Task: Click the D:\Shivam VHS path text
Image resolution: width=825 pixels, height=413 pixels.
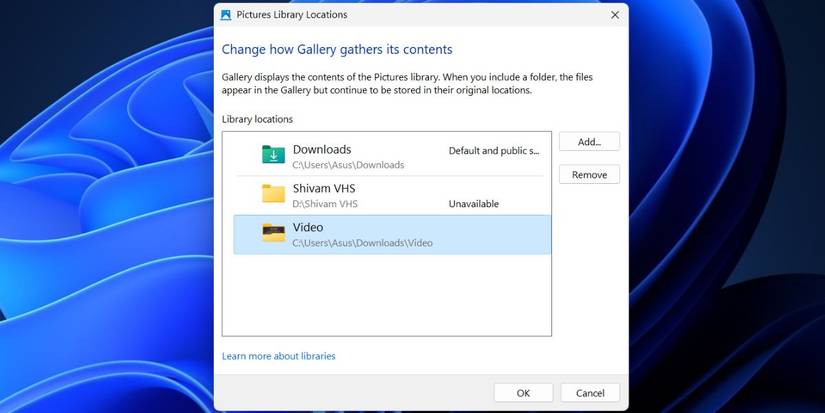Action: [x=327, y=204]
